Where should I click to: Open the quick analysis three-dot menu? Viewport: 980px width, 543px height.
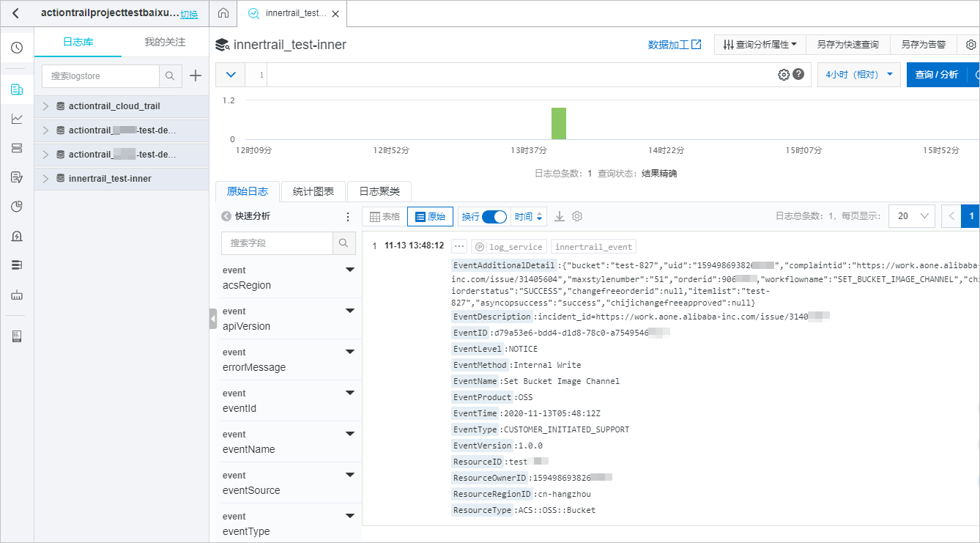tap(348, 216)
